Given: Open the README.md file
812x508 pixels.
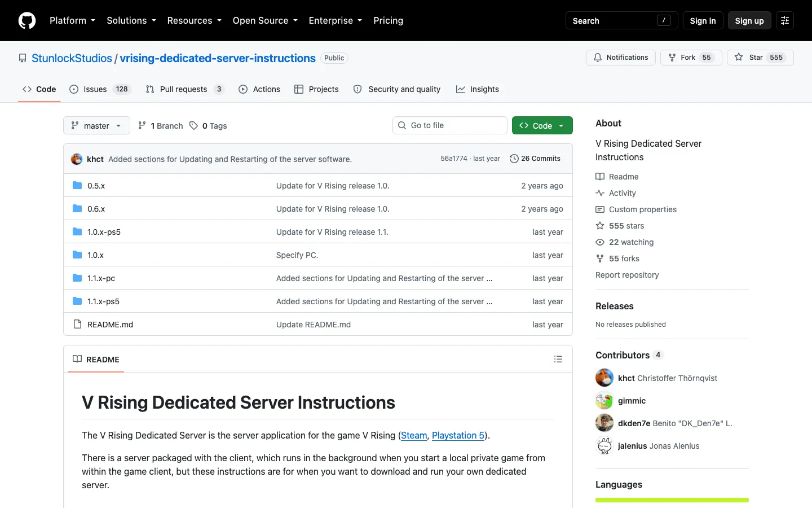Looking at the screenshot, I should tap(110, 325).
